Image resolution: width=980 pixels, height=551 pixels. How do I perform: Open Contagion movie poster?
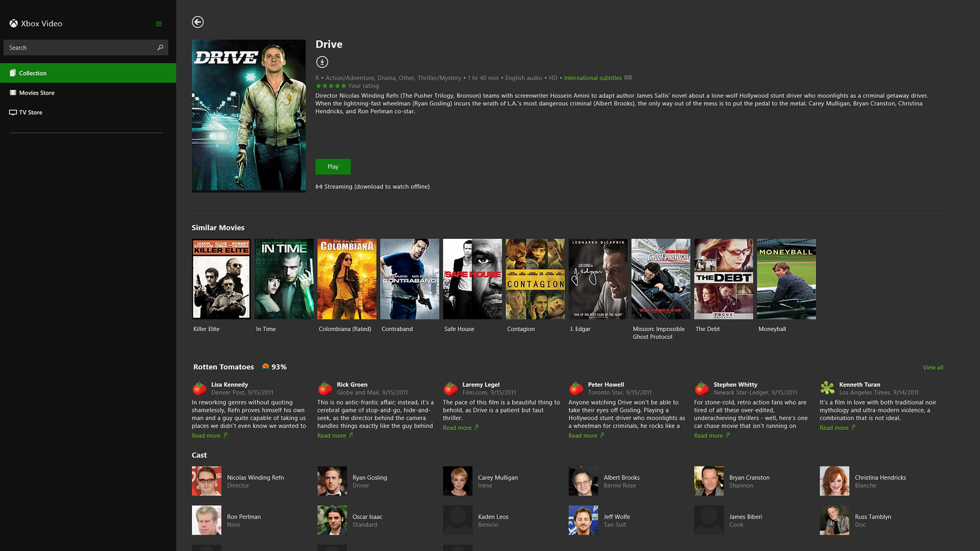[535, 279]
